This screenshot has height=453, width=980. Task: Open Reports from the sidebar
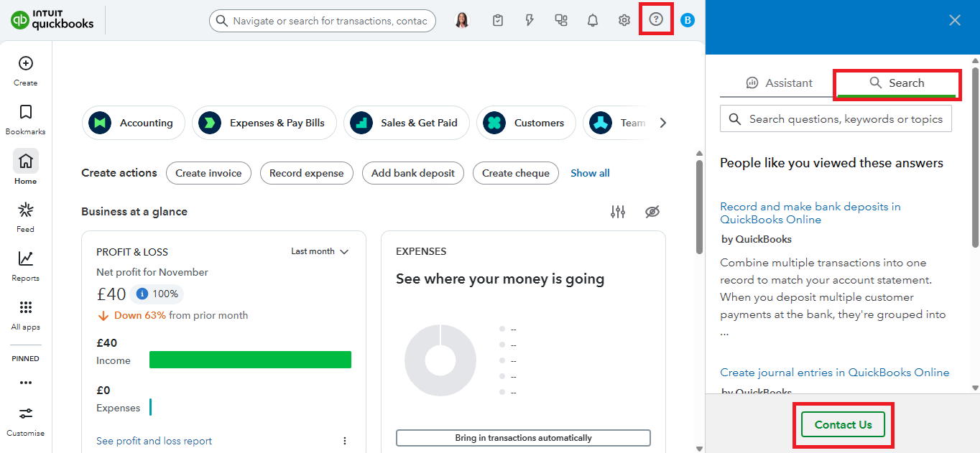[25, 265]
